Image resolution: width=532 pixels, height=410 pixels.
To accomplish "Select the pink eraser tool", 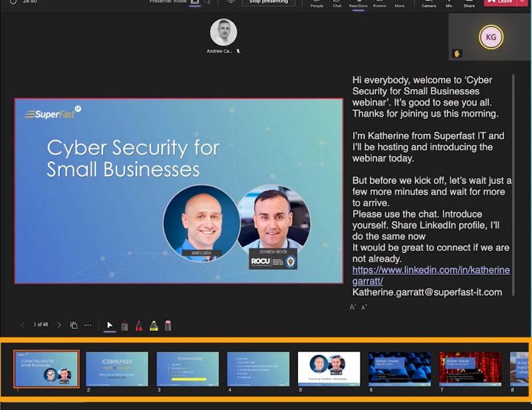I will click(168, 326).
